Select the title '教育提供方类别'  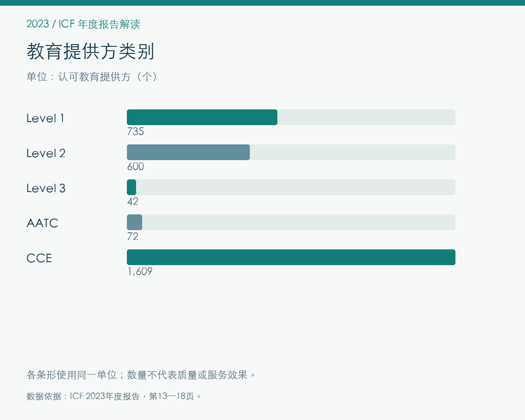click(x=91, y=52)
